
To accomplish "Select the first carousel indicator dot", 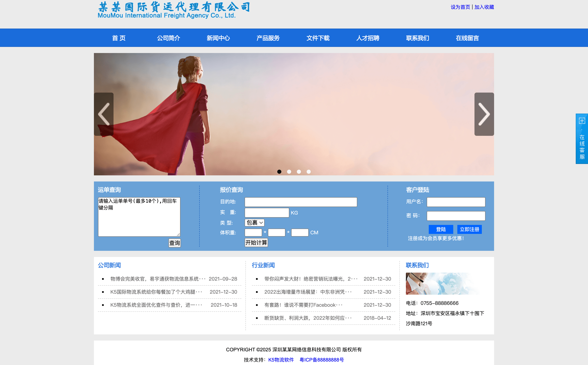I will [279, 172].
